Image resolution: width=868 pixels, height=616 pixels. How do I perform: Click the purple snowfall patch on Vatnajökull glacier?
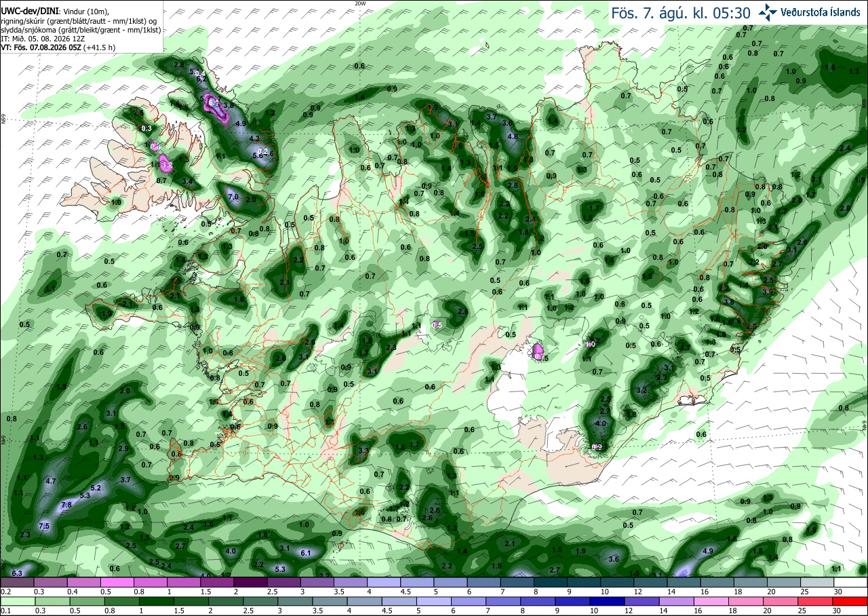[x=539, y=351]
